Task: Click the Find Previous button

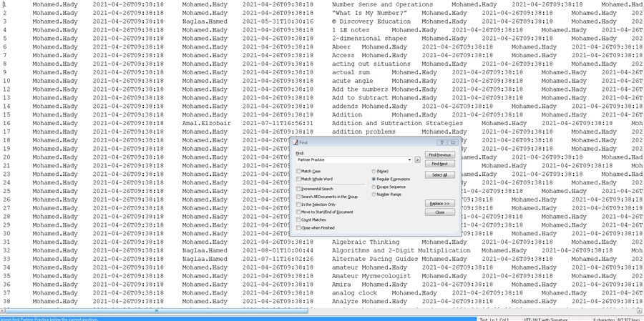Action: coord(440,155)
